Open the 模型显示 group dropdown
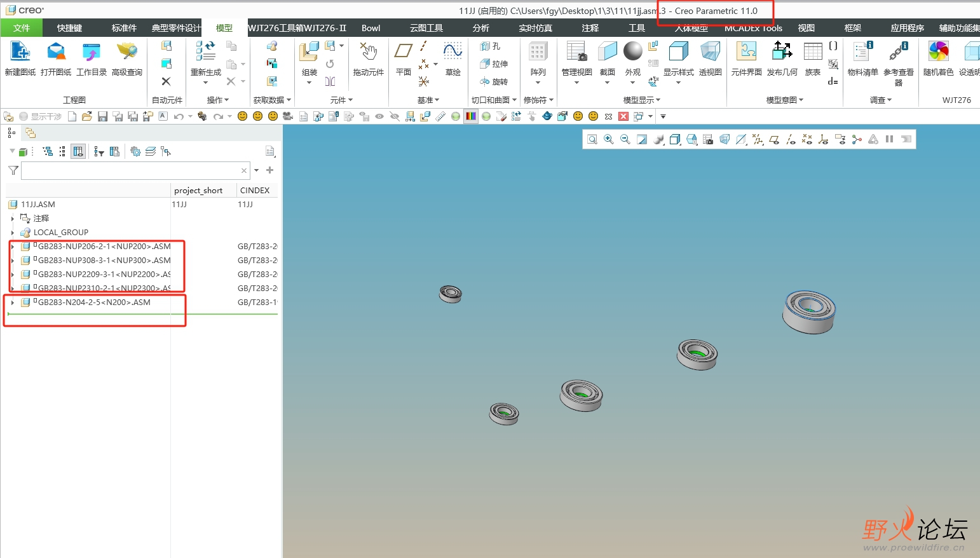The image size is (980, 558). coord(642,100)
